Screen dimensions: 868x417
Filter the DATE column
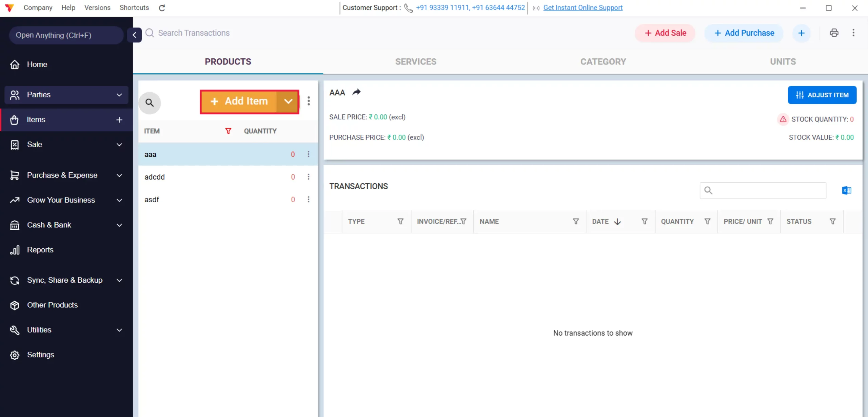coord(645,222)
